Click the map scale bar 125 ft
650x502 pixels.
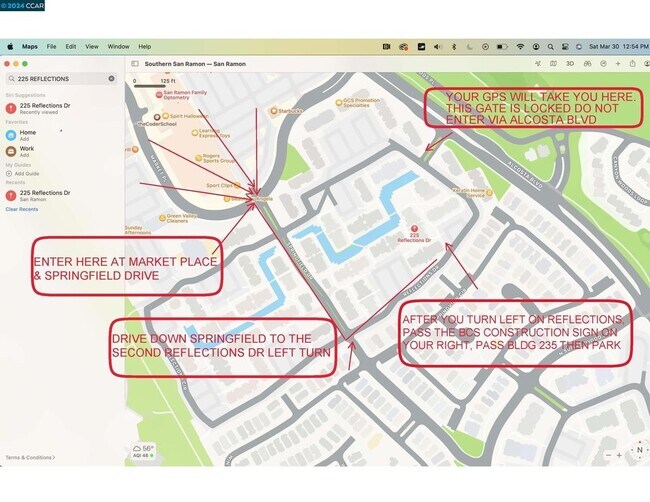[154, 83]
